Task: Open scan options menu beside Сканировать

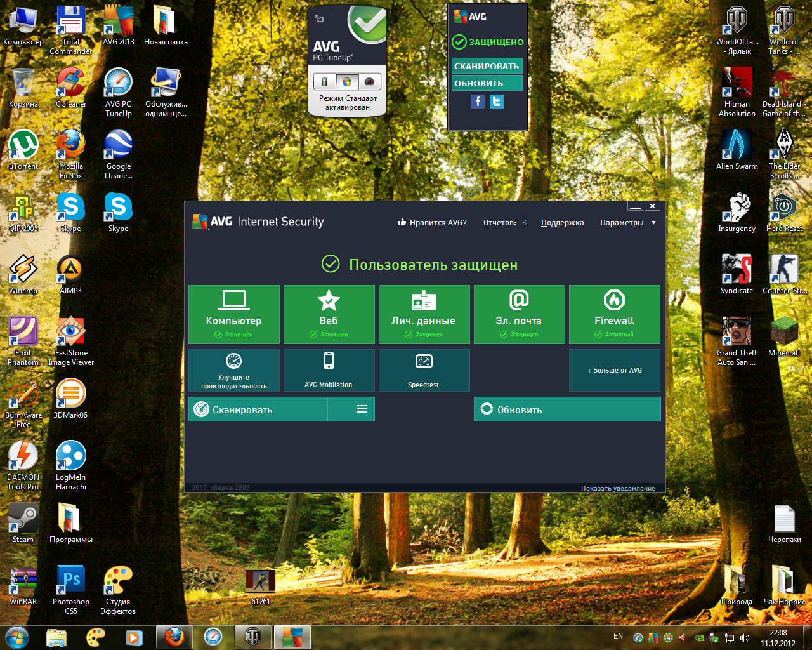Action: tap(362, 409)
